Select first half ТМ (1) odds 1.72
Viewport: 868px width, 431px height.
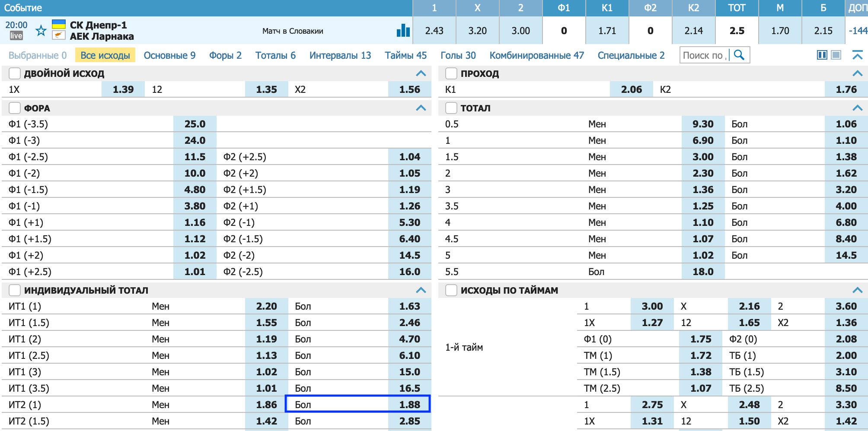701,355
